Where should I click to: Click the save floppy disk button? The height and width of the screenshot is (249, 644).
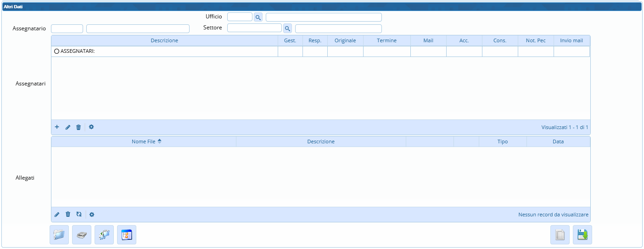(x=582, y=235)
